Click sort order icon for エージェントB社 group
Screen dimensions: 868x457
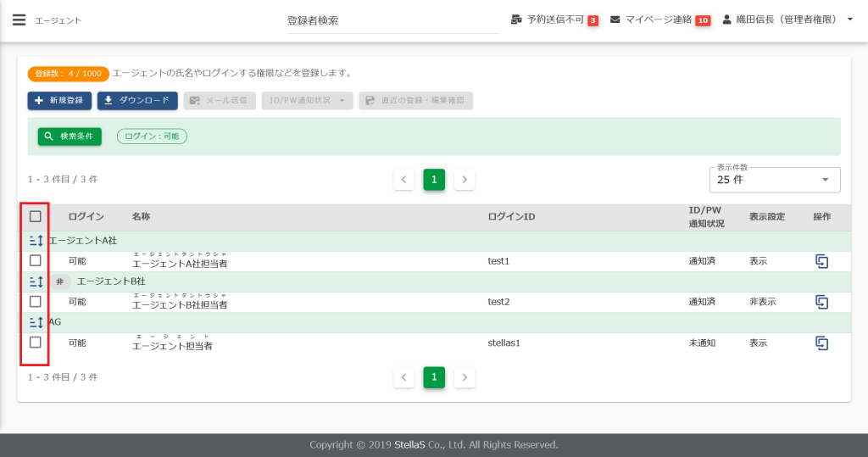(36, 281)
